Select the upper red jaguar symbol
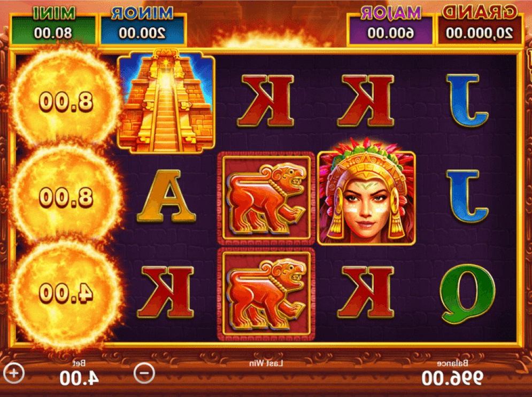 [266, 198]
